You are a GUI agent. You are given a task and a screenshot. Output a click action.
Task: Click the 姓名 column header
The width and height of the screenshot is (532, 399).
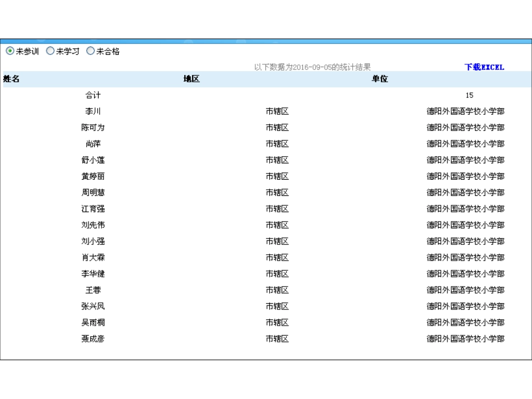(x=11, y=79)
